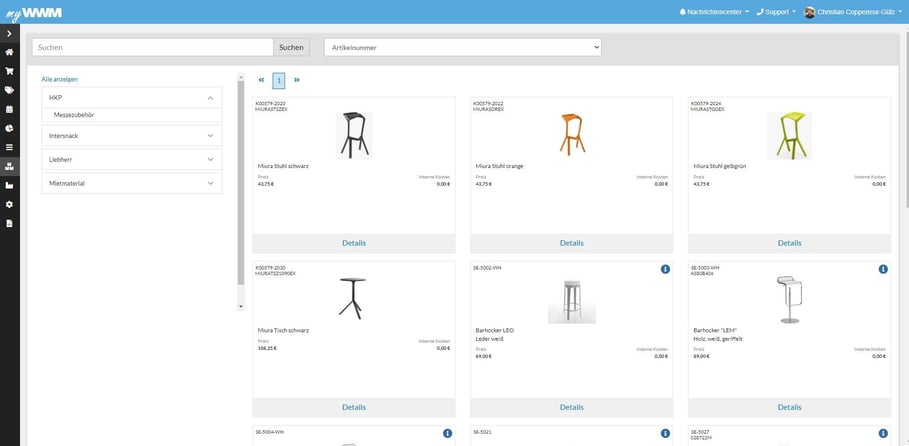Screen dimensions: 909x446
Task: Click the myWWM logo
Action: [x=34, y=12]
